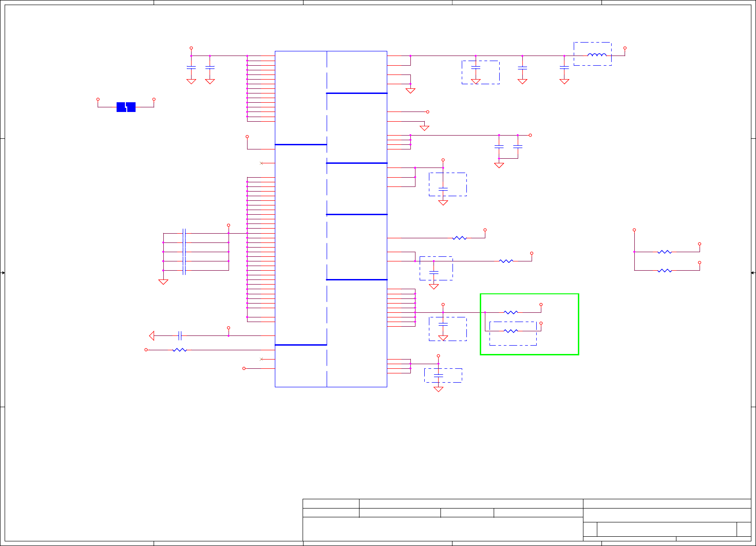Select the second capacitor from left at top-left

(210, 68)
